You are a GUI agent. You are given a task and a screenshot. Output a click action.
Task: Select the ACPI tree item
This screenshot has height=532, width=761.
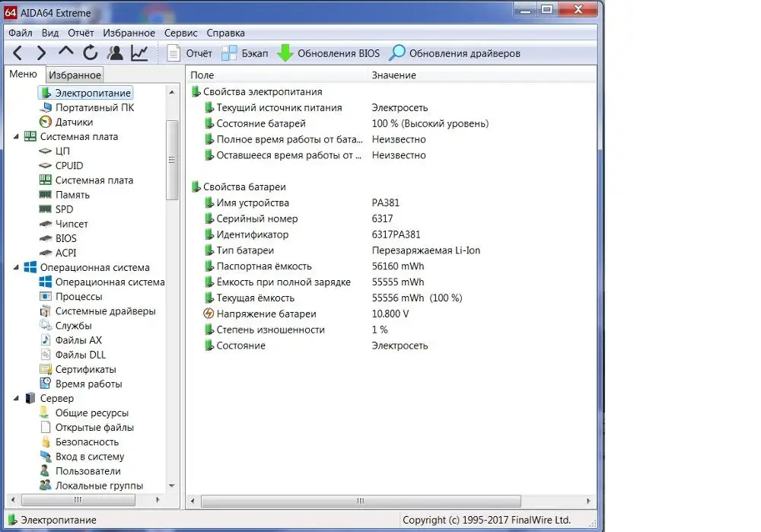pos(58,253)
